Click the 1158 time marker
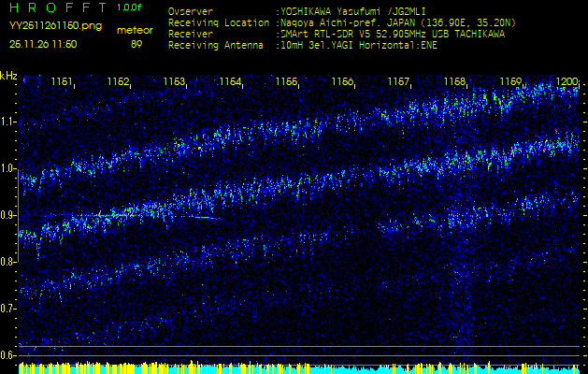The height and width of the screenshot is (374, 588). pos(454,82)
